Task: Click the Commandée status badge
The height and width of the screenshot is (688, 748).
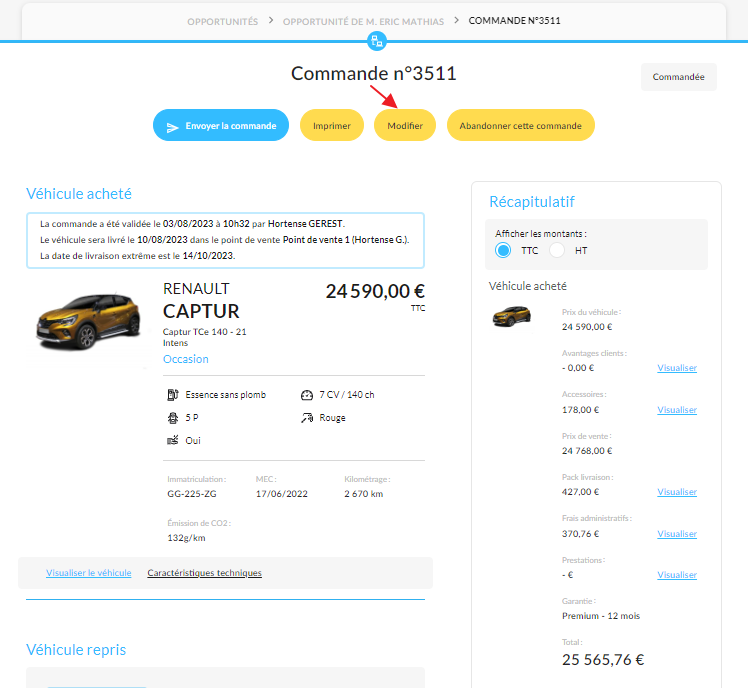Action: click(x=678, y=77)
